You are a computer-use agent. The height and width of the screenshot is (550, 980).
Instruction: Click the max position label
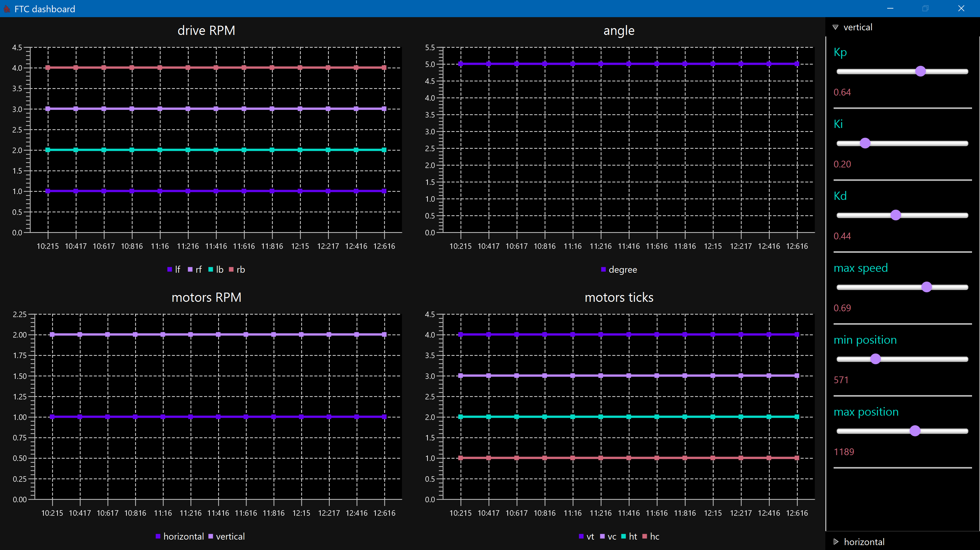pos(866,412)
